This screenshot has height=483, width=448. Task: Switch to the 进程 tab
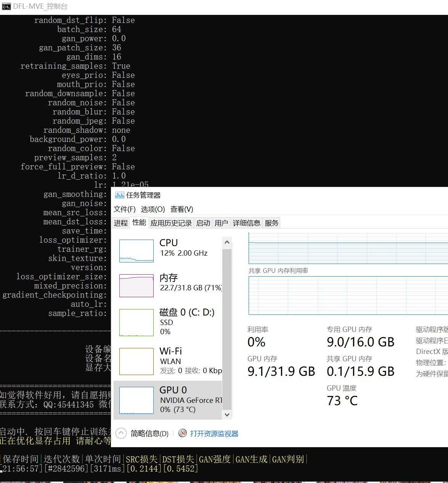[121, 223]
